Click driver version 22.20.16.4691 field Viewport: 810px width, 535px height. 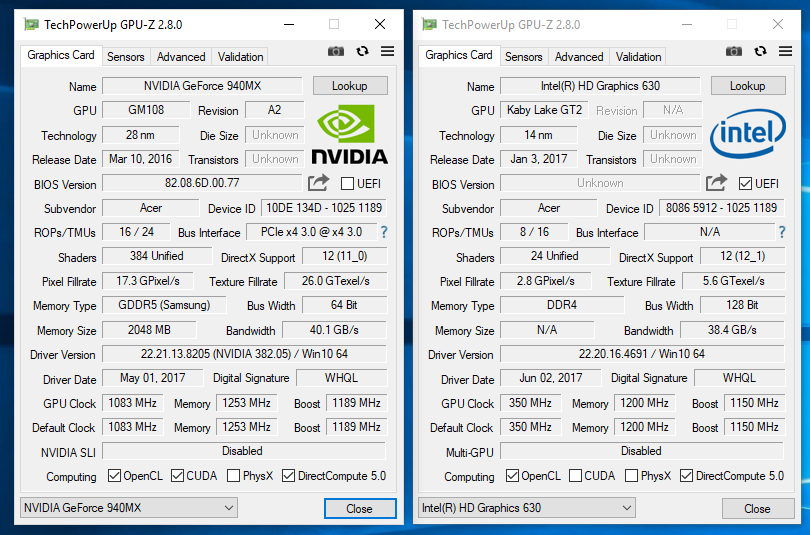tap(642, 354)
